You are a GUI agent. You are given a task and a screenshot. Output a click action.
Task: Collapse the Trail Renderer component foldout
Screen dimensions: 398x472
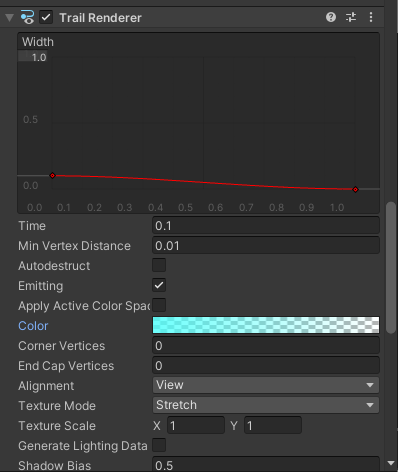(x=10, y=17)
